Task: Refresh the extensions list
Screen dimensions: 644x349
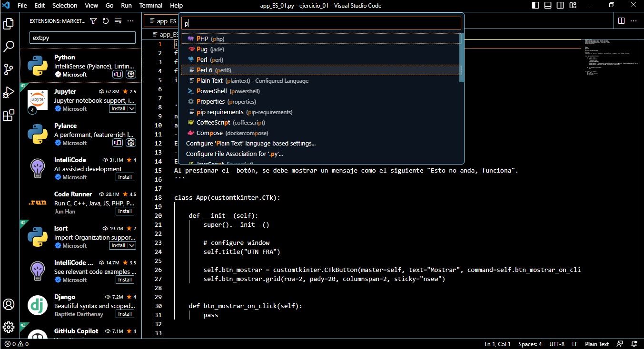Action: 106,21
